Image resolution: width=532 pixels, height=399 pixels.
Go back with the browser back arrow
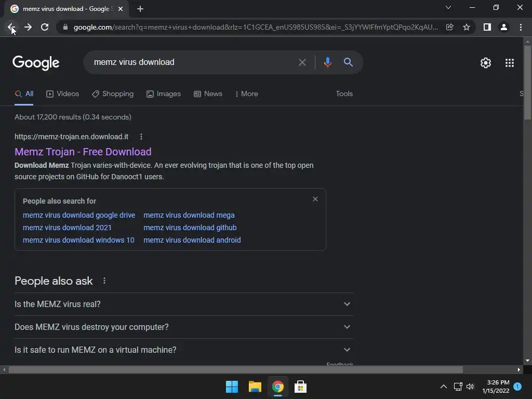pyautogui.click(x=11, y=27)
